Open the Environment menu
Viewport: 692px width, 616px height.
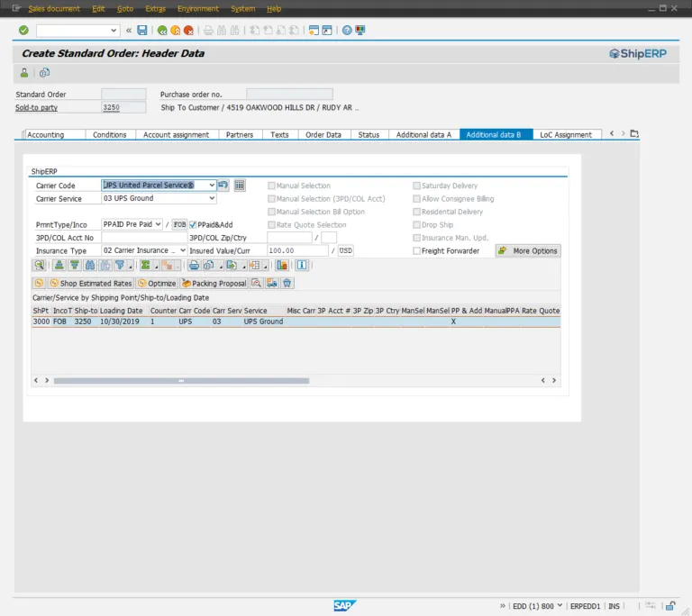point(197,8)
